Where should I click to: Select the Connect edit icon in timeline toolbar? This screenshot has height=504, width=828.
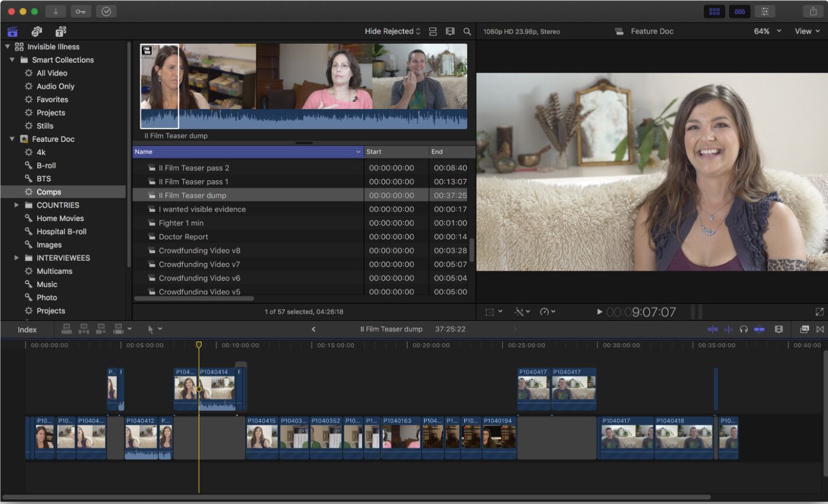(67, 329)
